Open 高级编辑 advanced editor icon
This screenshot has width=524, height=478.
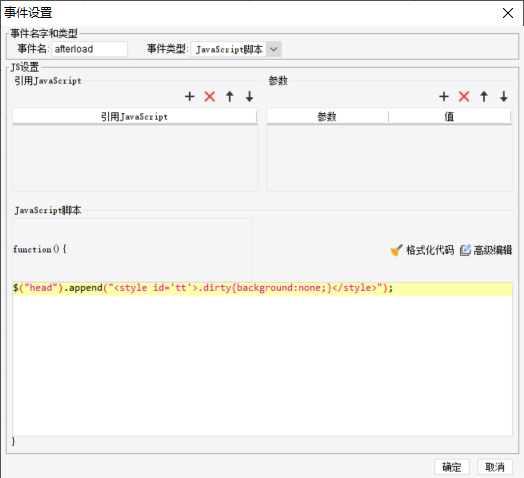[x=465, y=250]
